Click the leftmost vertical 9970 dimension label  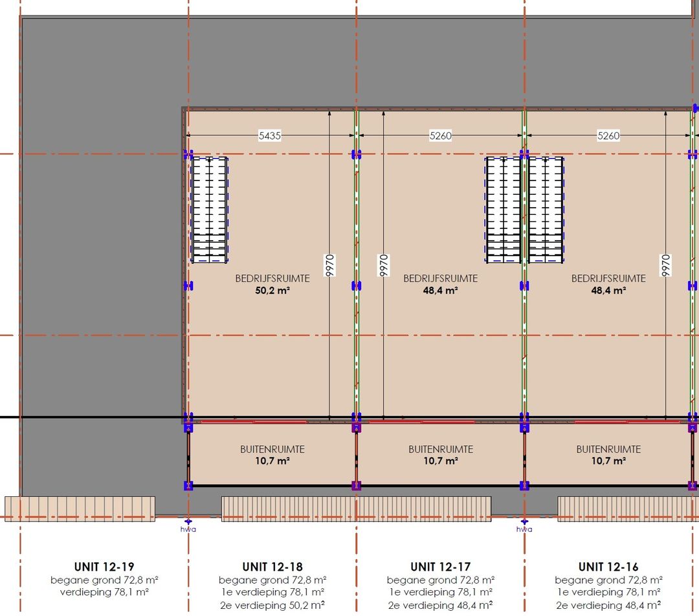click(x=329, y=265)
